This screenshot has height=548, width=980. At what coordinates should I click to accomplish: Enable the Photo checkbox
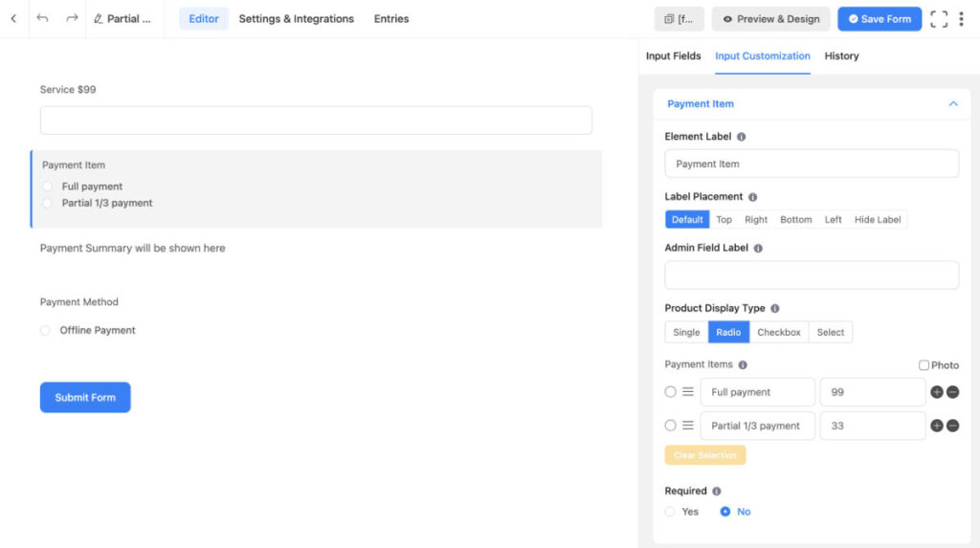tap(924, 365)
